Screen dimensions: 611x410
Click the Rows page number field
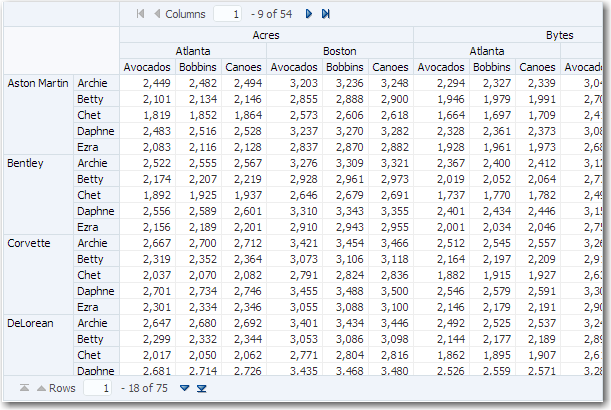[97, 388]
